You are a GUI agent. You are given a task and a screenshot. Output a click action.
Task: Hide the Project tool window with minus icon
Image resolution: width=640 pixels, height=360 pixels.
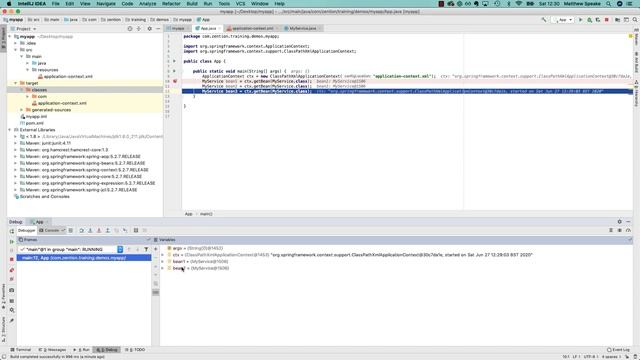(x=158, y=29)
